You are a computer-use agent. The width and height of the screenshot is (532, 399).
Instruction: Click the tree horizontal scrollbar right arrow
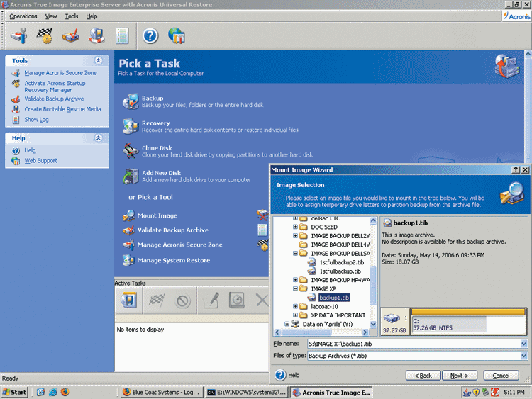[x=365, y=332]
